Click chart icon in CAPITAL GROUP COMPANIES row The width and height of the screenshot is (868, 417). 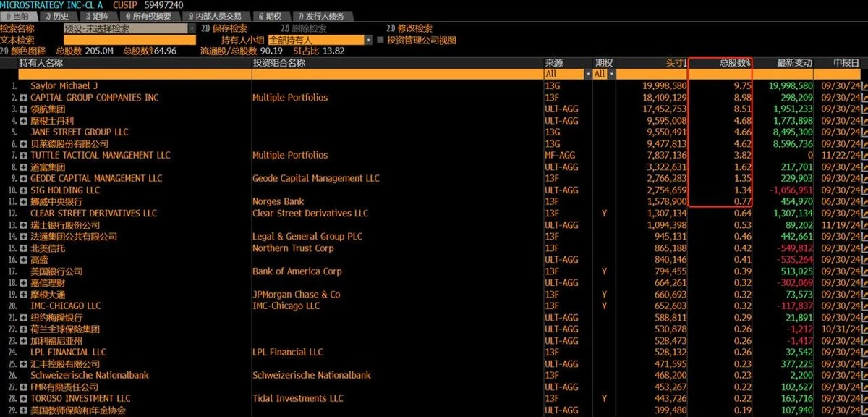pyautogui.click(x=864, y=98)
